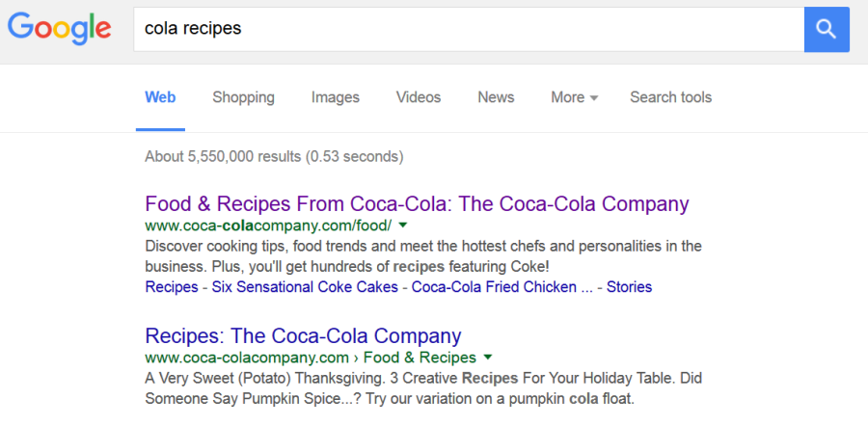Open 'Food & Recipes From Coca-Cola' result

coord(417,203)
